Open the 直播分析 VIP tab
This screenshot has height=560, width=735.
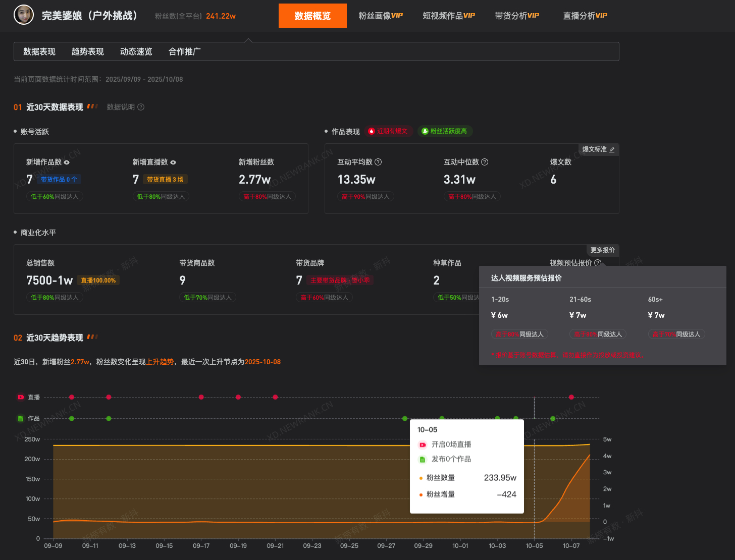point(585,16)
